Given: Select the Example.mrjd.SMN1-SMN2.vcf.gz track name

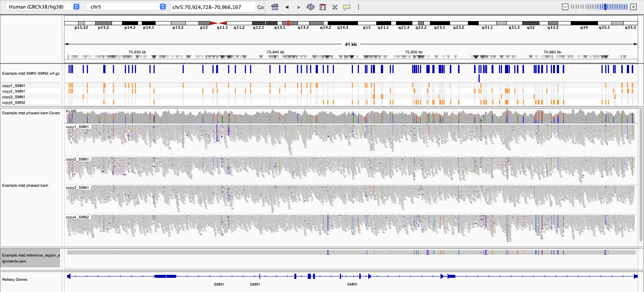Looking at the screenshot, I should [x=31, y=73].
